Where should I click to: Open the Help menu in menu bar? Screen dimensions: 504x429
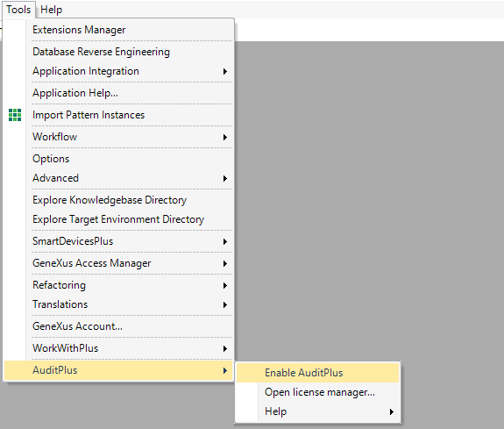pyautogui.click(x=51, y=10)
